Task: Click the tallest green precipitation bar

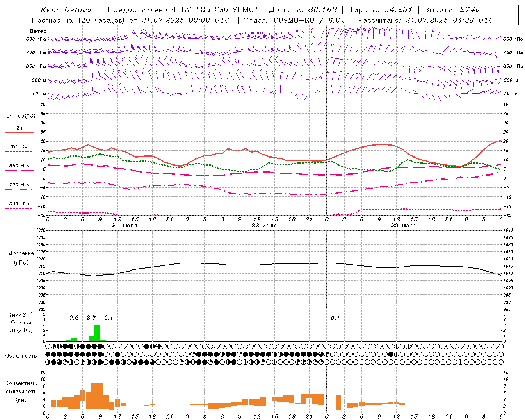Action: point(97,333)
